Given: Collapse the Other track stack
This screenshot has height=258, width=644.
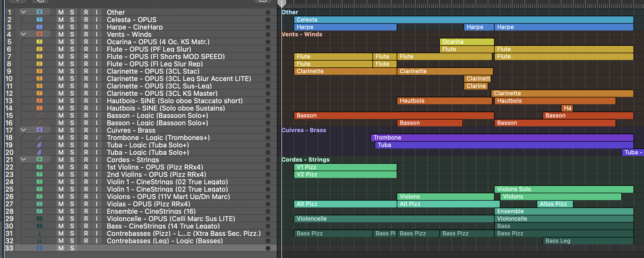Looking at the screenshot, I should [23, 12].
